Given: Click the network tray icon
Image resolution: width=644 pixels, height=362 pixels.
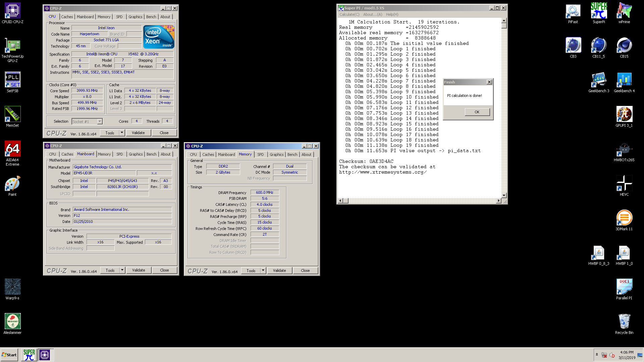Looking at the screenshot, I should pos(604,355).
